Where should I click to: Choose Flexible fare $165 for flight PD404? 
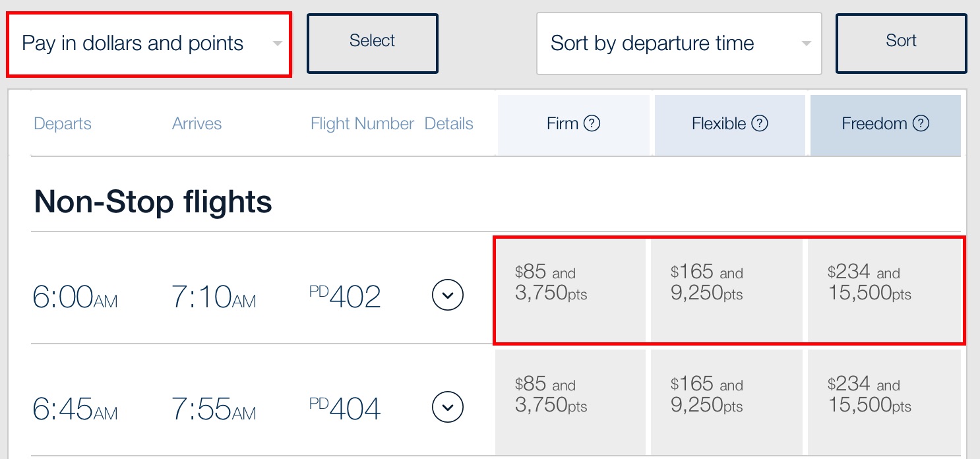[x=726, y=402]
